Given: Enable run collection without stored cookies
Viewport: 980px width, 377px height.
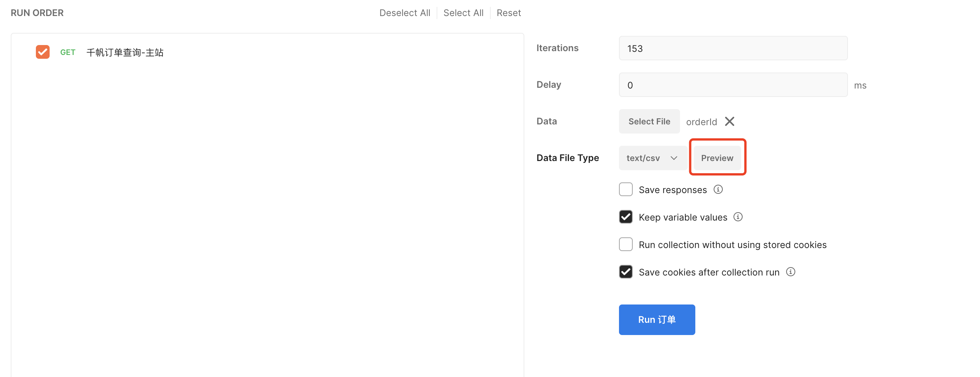Looking at the screenshot, I should [625, 245].
